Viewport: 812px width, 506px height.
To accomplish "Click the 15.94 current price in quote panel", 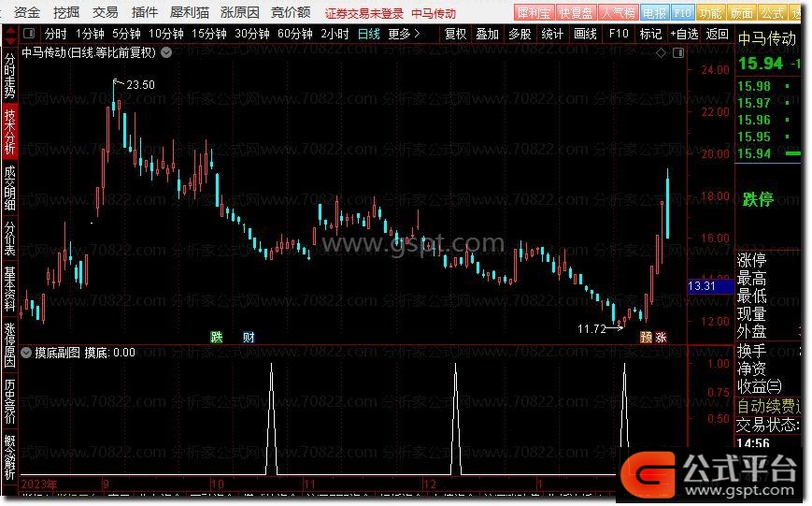I will click(761, 64).
